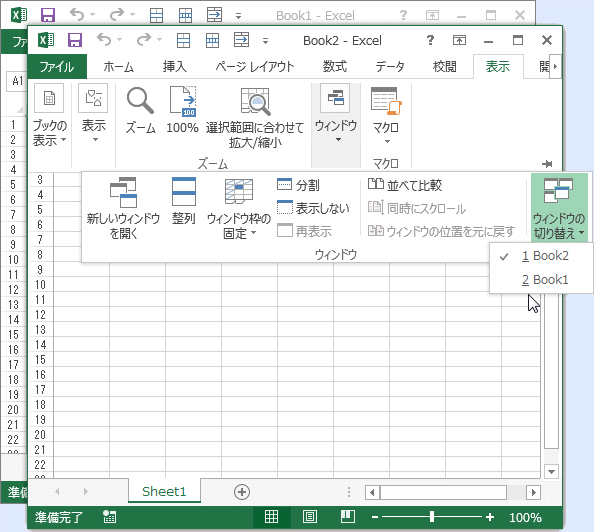Click Undo arrow in Book2 title bar

click(104, 39)
